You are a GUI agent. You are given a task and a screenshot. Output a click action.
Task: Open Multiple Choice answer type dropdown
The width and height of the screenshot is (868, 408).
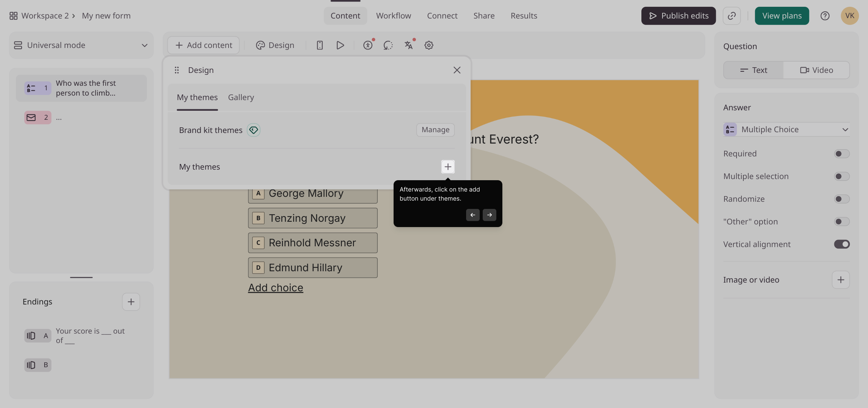[786, 130]
